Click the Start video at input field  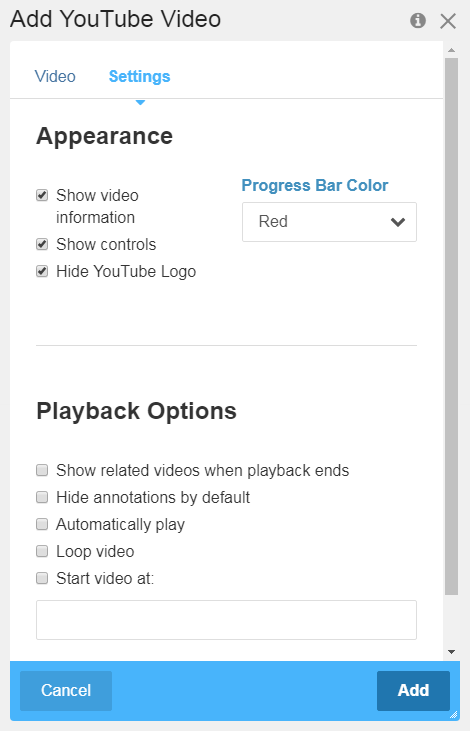tap(226, 620)
